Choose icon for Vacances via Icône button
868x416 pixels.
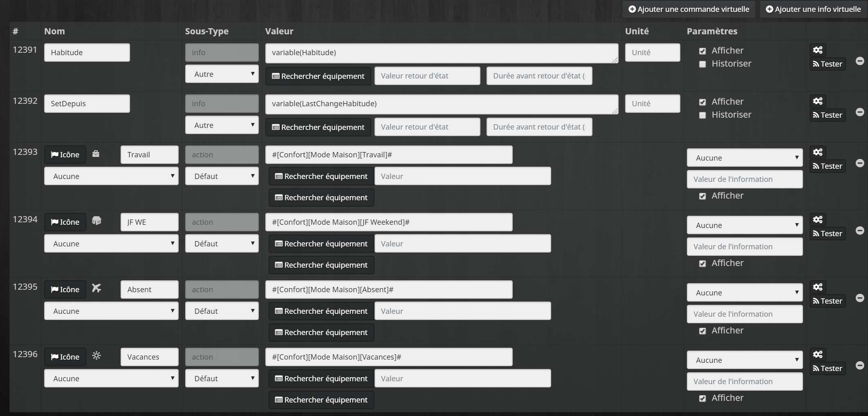[65, 357]
